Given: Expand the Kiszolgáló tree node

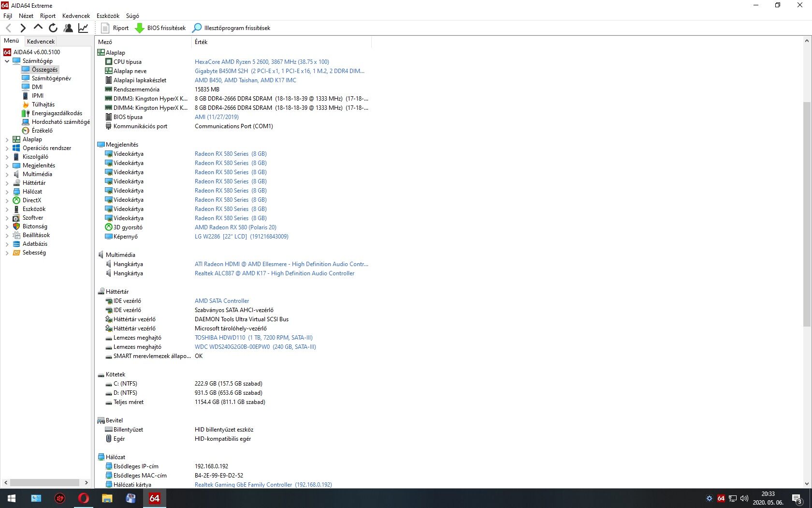Looking at the screenshot, I should click(x=7, y=157).
